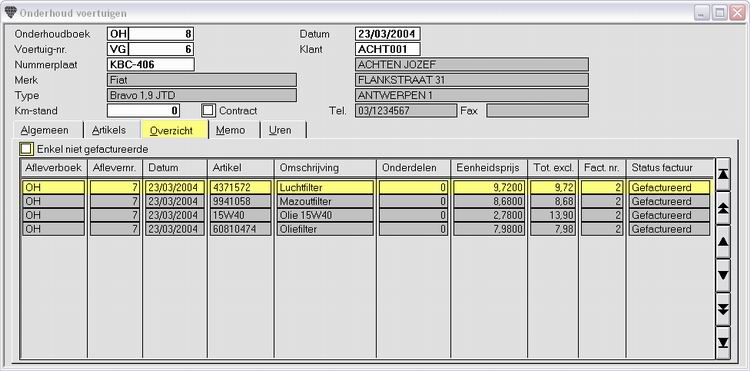The image size is (750, 371).
Task: Click page-down double arrow button
Action: (723, 309)
